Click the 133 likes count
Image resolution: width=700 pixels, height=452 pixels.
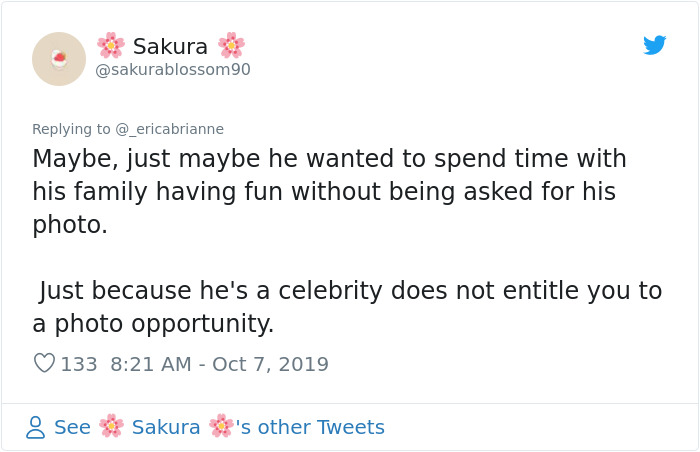pyautogui.click(x=79, y=364)
